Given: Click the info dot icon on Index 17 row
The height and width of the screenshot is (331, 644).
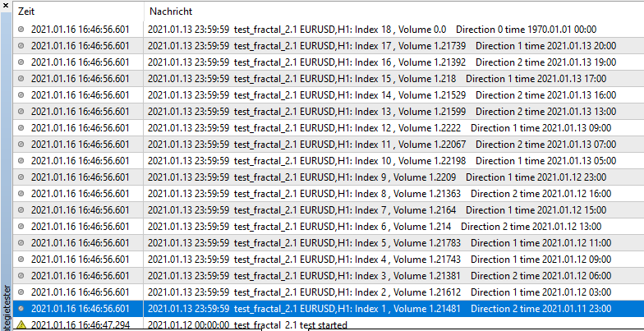Looking at the screenshot, I should (21, 46).
